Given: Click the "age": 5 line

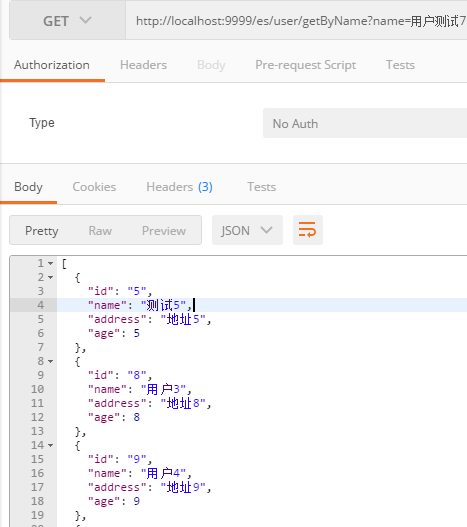Looking at the screenshot, I should pyautogui.click(x=114, y=333).
